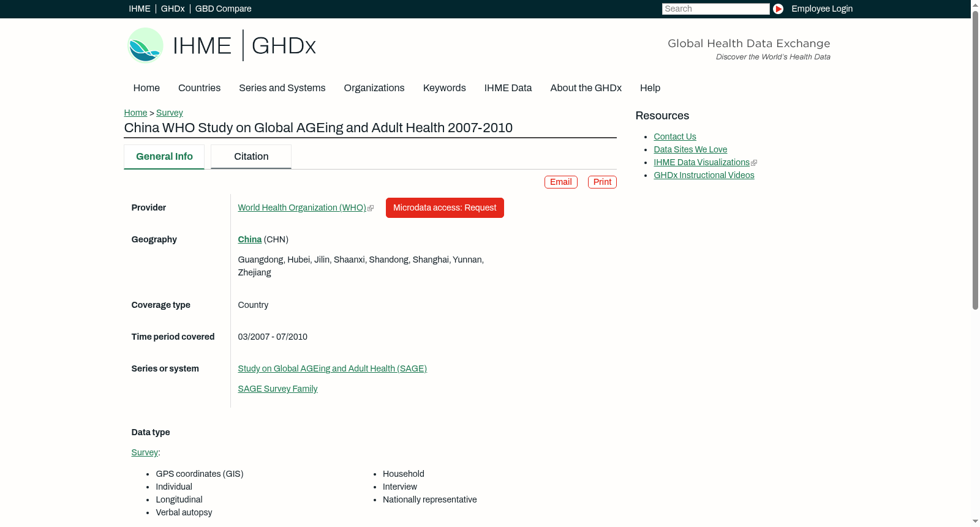This screenshot has width=980, height=527.
Task: Open the GHDx link in top bar
Action: pos(173,9)
